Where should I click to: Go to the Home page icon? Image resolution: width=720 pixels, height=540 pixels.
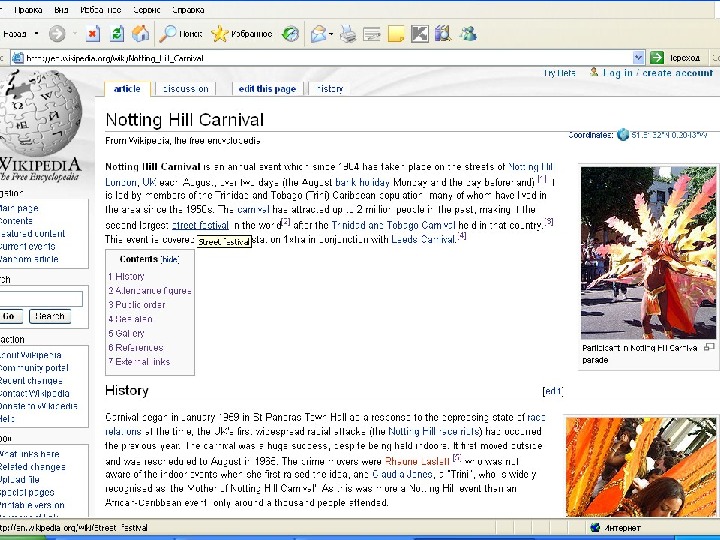coord(141,34)
